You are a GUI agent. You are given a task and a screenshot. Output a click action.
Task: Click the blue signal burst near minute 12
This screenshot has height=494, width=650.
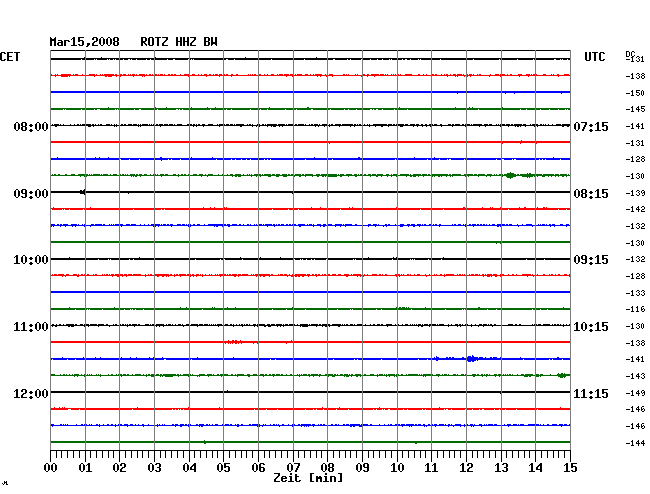click(x=472, y=358)
